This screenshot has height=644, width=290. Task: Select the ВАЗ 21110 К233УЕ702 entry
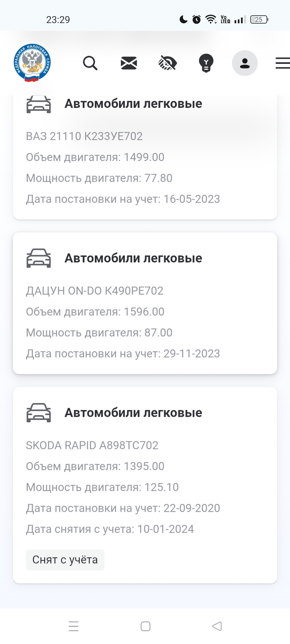coord(84,136)
